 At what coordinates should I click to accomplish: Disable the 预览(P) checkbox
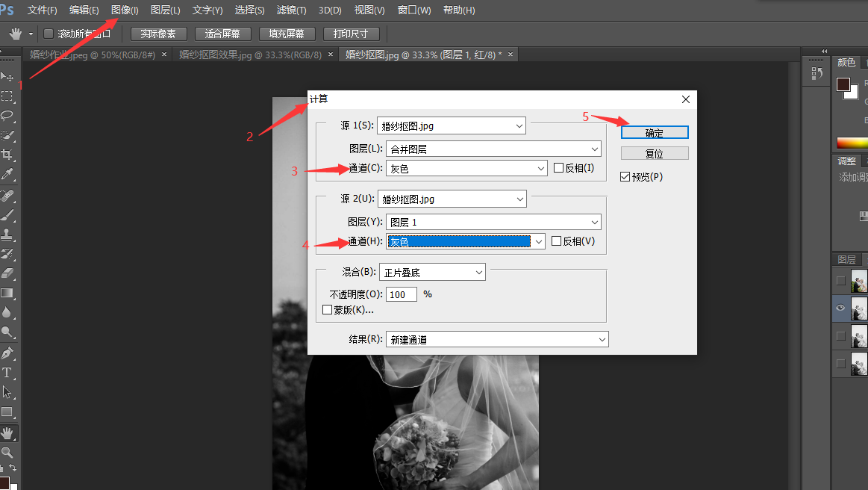pos(625,176)
